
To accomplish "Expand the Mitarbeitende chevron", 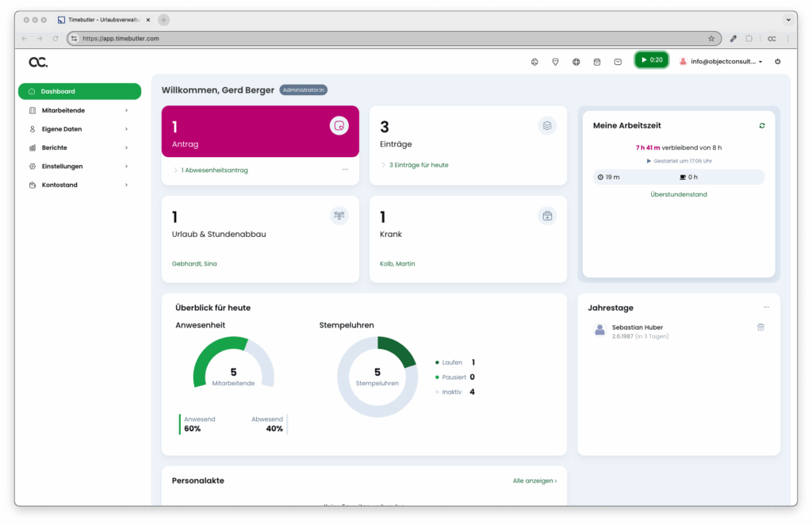I will tap(126, 110).
